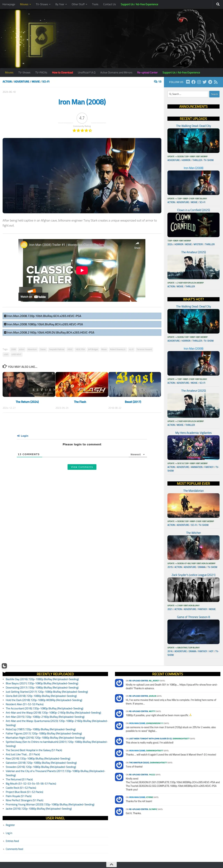
Task: Open the SCI-FI category breadcrumb
Action: pyautogui.click(x=46, y=82)
